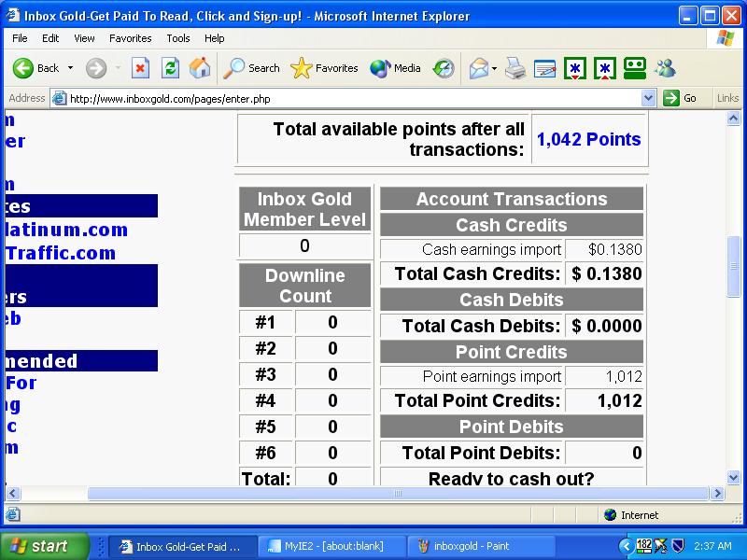Screen dimensions: 747x560
Task: Click the Stop loading icon
Action: point(140,68)
